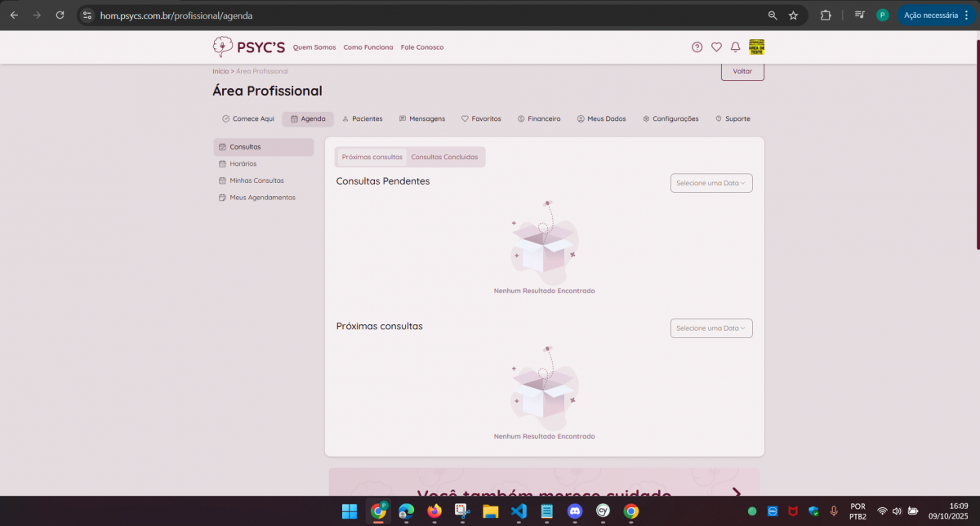Bookmark page with the star icon
This screenshot has width=980, height=526.
coord(793,16)
